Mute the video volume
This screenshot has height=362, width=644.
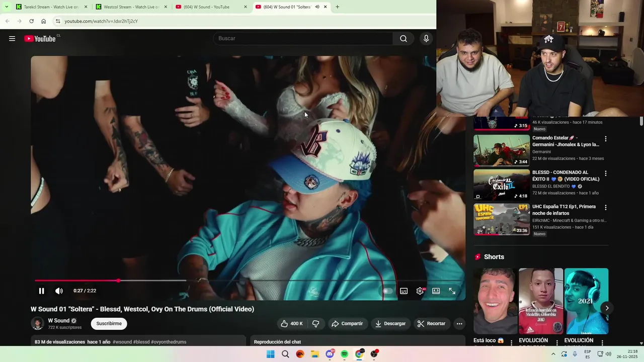[59, 291]
